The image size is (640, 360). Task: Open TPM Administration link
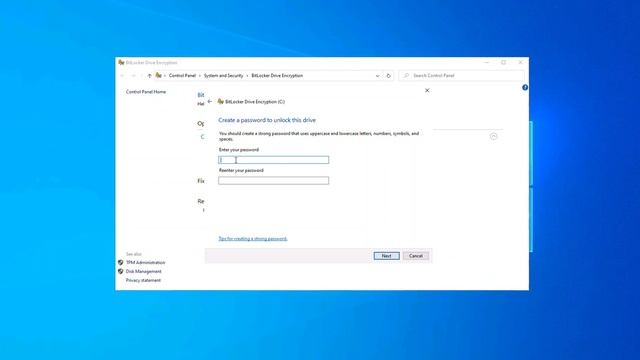145,262
